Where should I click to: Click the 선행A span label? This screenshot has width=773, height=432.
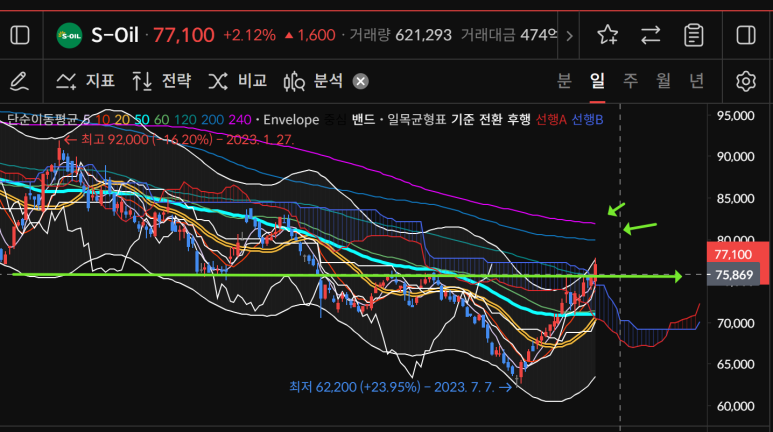551,119
